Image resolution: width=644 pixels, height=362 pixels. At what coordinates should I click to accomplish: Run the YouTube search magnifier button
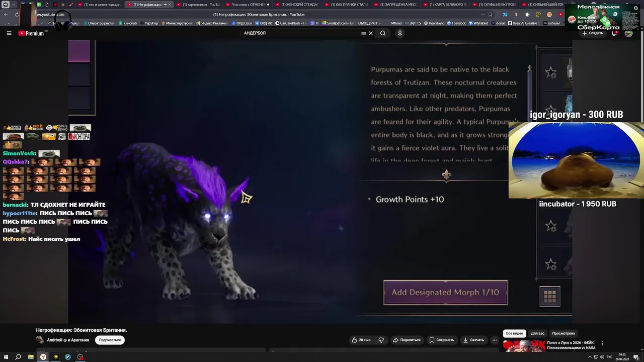coord(383,33)
